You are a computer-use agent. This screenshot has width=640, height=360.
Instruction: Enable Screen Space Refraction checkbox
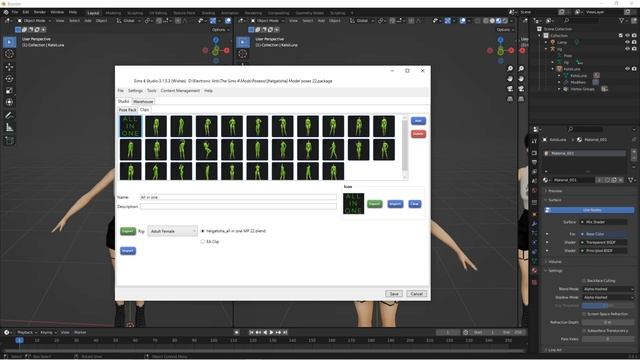584,314
